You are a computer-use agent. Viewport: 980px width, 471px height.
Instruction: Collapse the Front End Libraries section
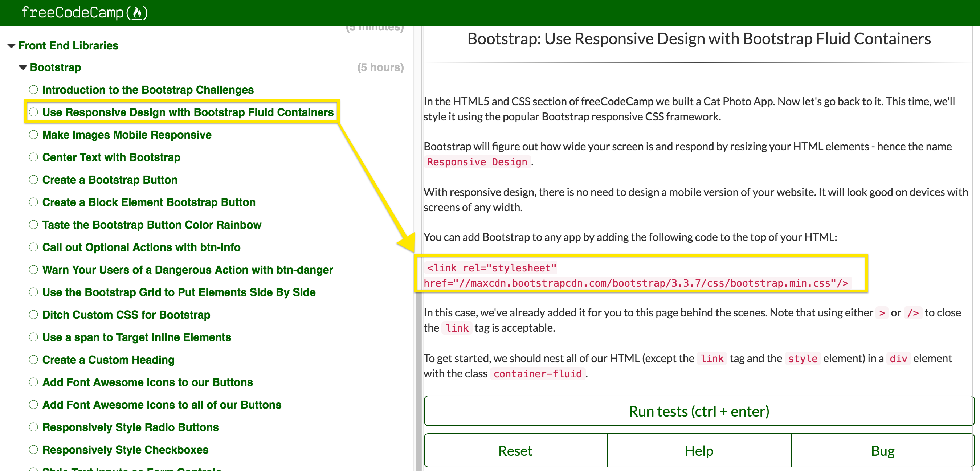pos(11,46)
